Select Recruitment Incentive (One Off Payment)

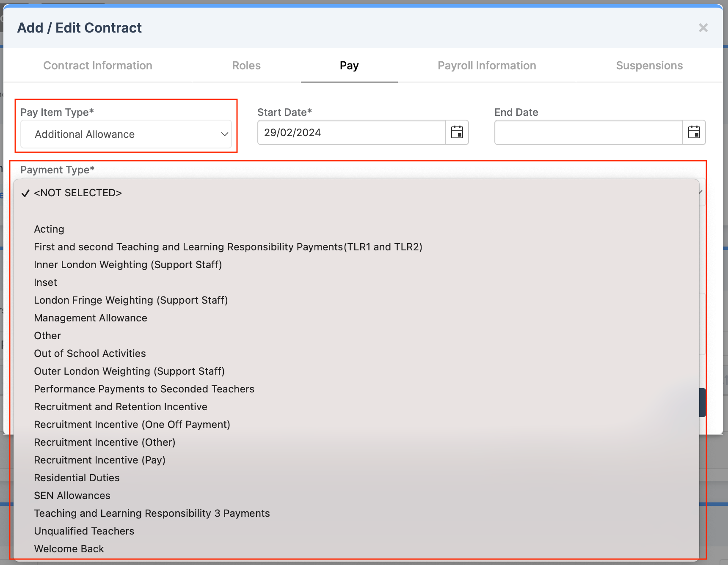coord(132,425)
